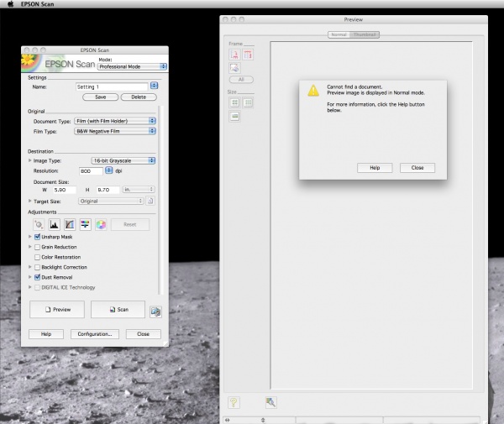Expand the DIGITAL ICE Technology triangle

[30, 287]
